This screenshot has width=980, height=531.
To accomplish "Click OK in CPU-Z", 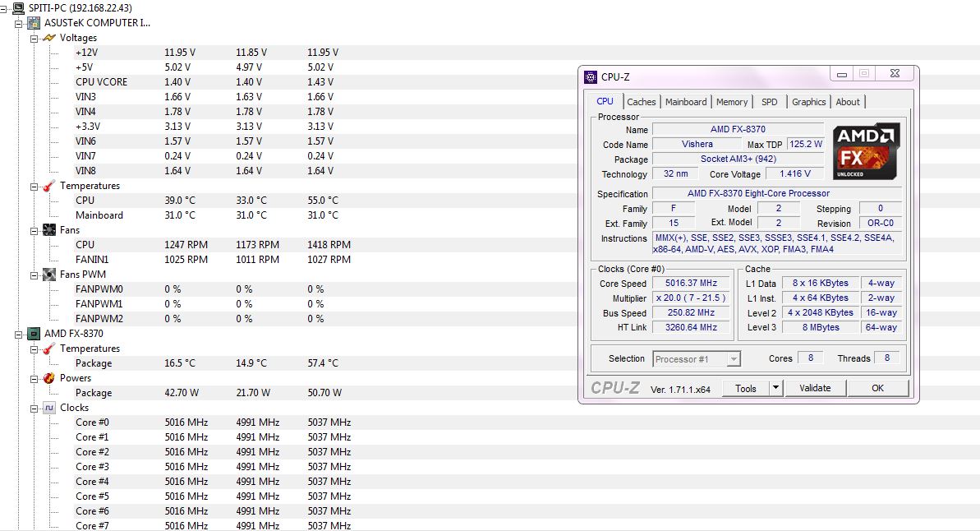I will pyautogui.click(x=877, y=389).
